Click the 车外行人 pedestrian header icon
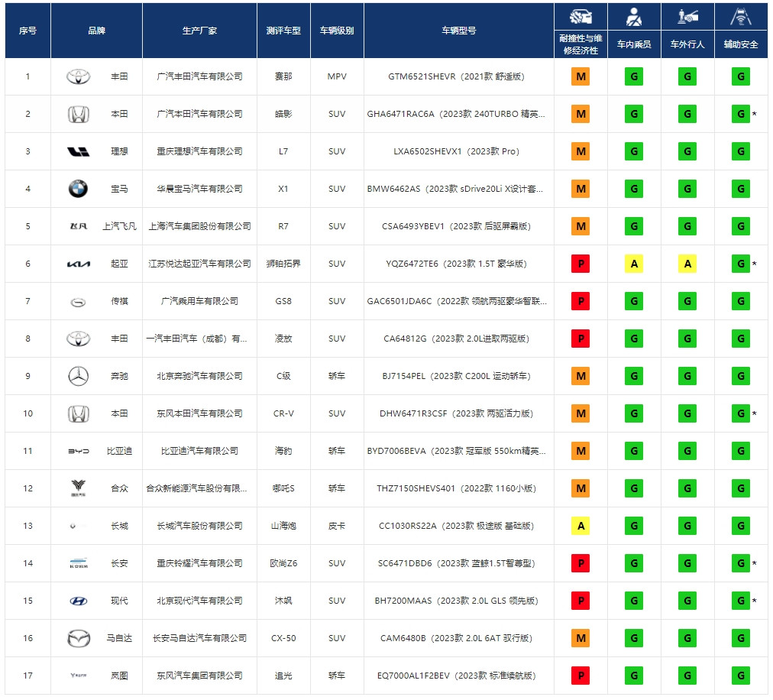Screen dimensions: 773x700 [687, 17]
